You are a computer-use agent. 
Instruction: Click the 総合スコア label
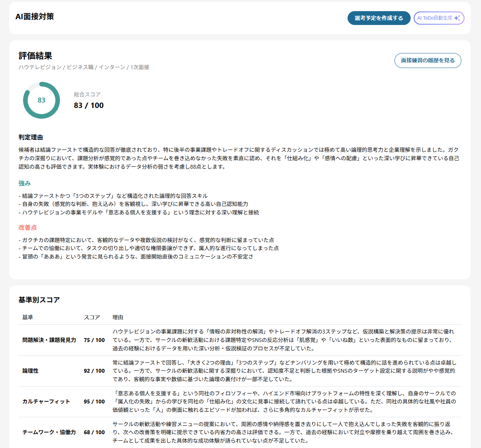tap(87, 95)
